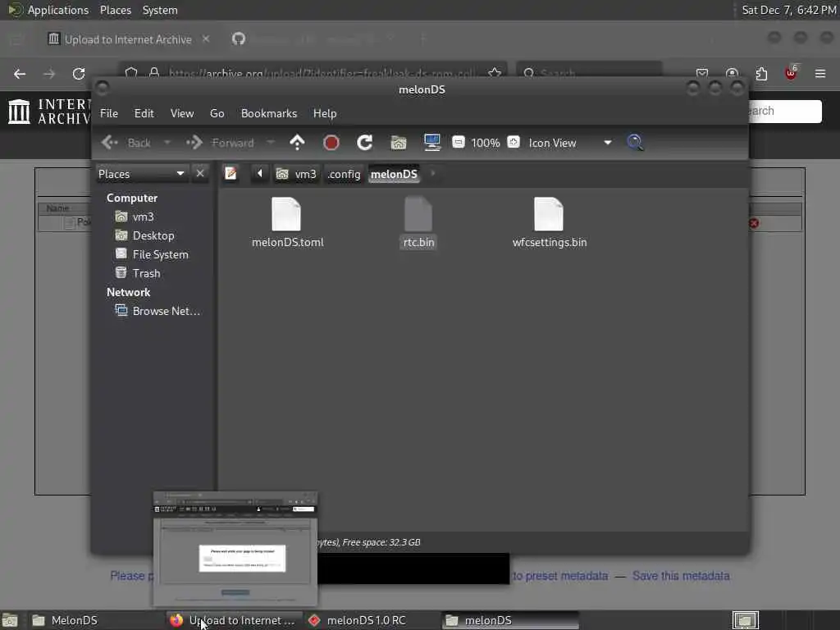This screenshot has width=840, height=630.
Task: Click Firefox back arrow
Action: click(20, 74)
